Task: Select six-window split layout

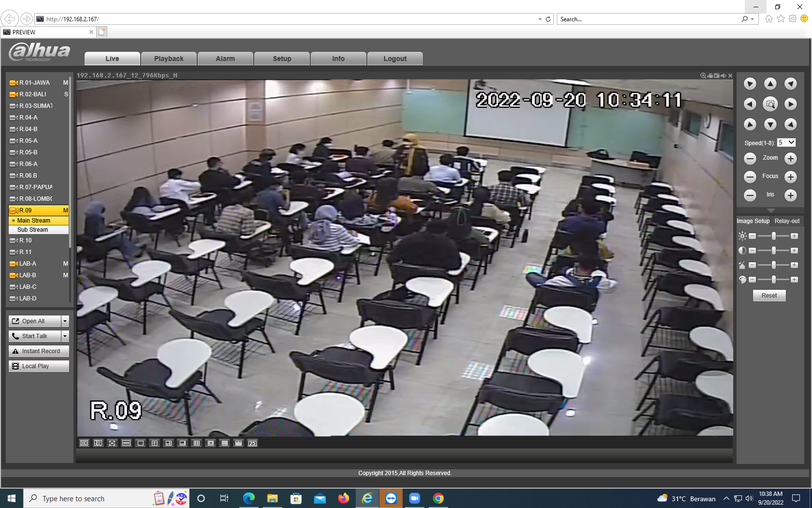Action: [169, 443]
